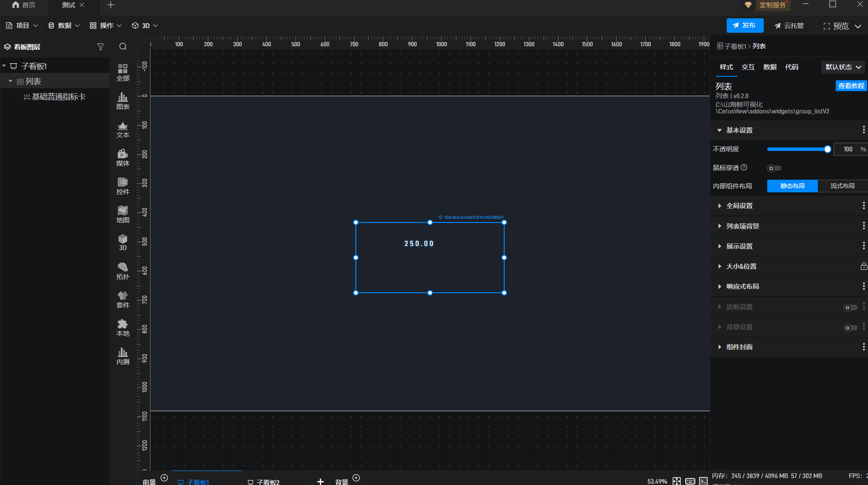The width and height of the screenshot is (868, 485).
Task: Enable the 背景设置 toggle
Action: (850, 328)
